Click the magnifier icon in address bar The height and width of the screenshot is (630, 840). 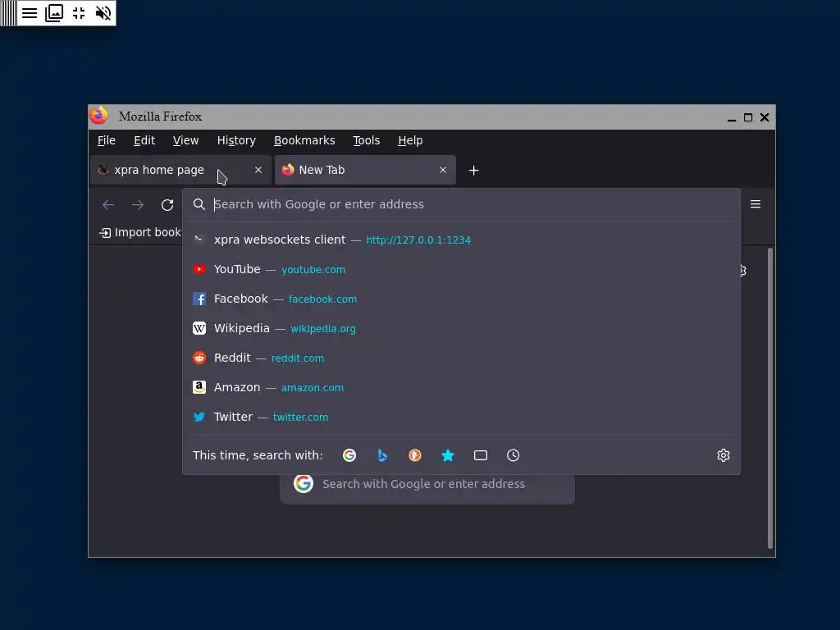[x=199, y=204]
